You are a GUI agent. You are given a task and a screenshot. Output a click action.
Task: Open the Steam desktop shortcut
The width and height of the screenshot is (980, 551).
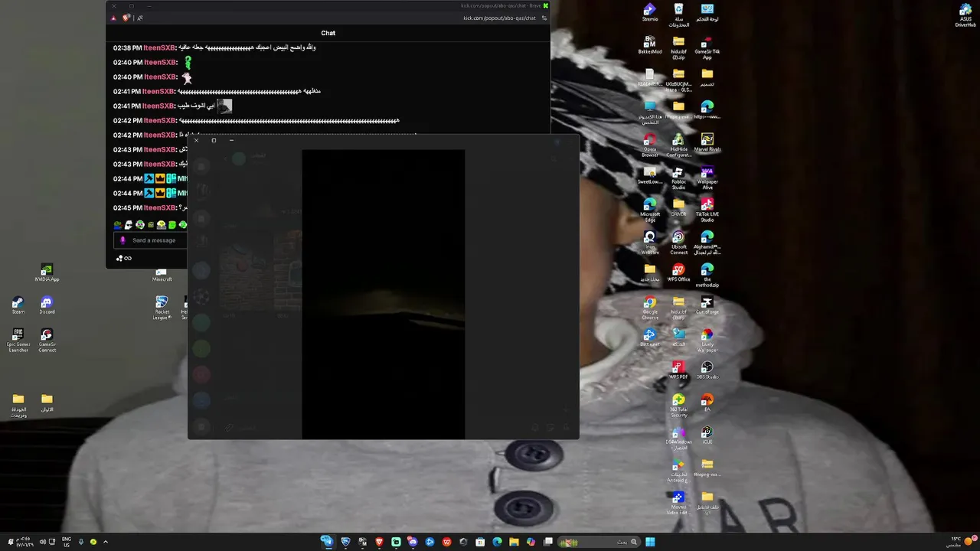(18, 305)
